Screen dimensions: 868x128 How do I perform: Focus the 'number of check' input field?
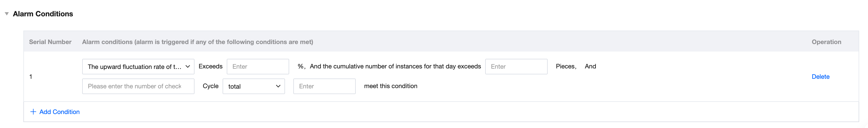point(138,86)
